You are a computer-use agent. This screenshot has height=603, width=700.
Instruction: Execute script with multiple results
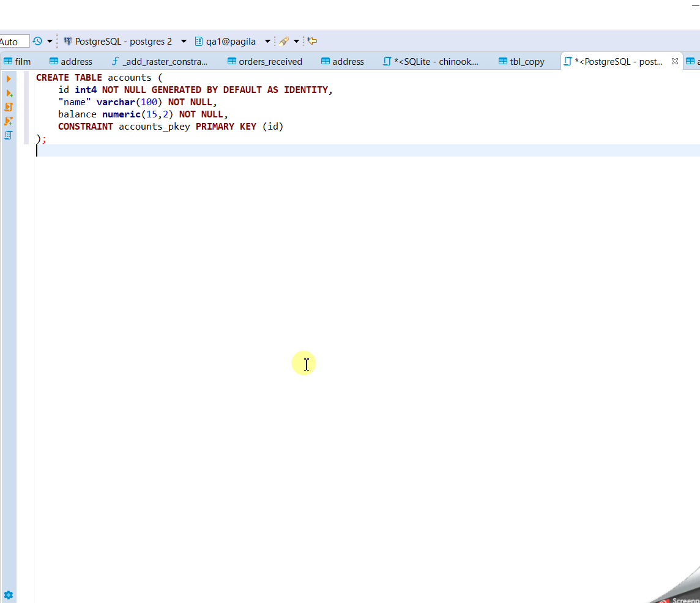click(x=8, y=121)
